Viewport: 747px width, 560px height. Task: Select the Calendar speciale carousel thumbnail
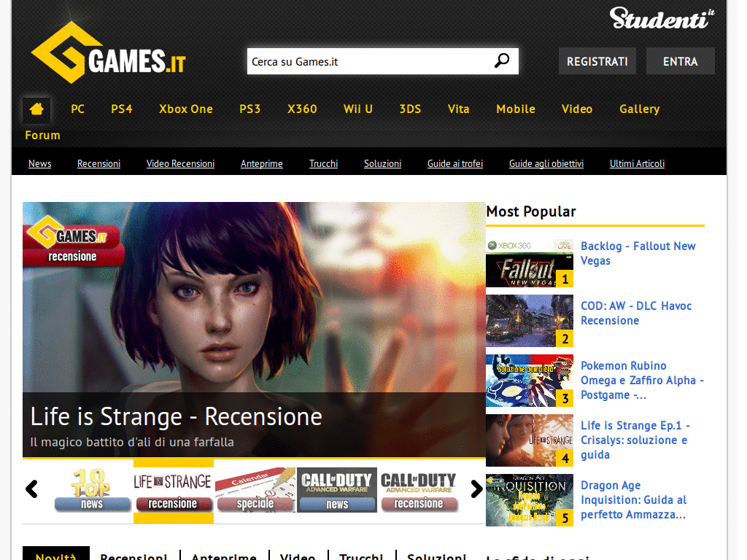[x=255, y=490]
